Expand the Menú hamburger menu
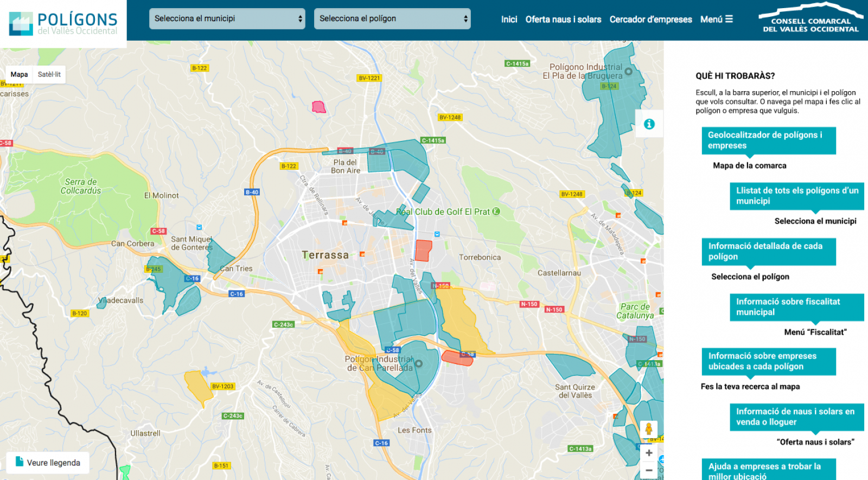This screenshot has width=868, height=480. click(716, 20)
